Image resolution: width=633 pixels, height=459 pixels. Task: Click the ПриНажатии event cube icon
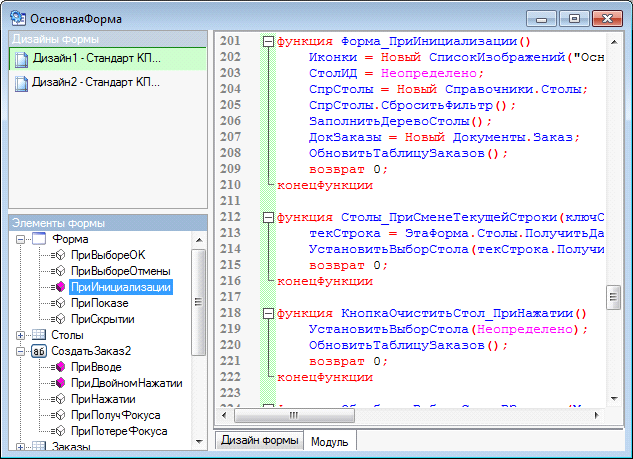click(x=60, y=399)
